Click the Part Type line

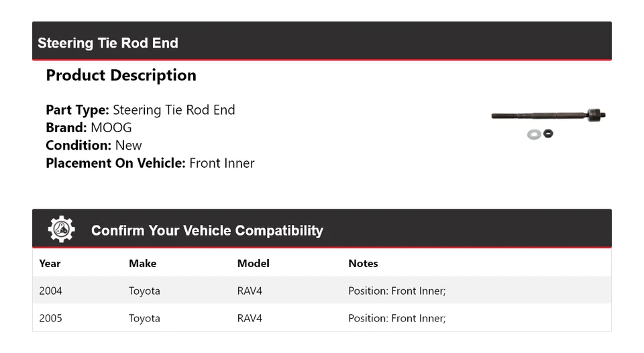pos(140,110)
